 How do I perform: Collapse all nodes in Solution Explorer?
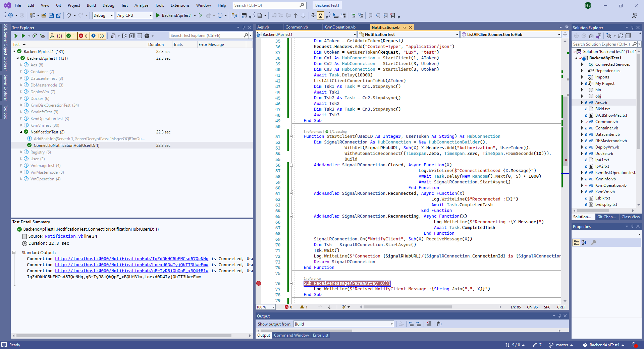pos(628,36)
